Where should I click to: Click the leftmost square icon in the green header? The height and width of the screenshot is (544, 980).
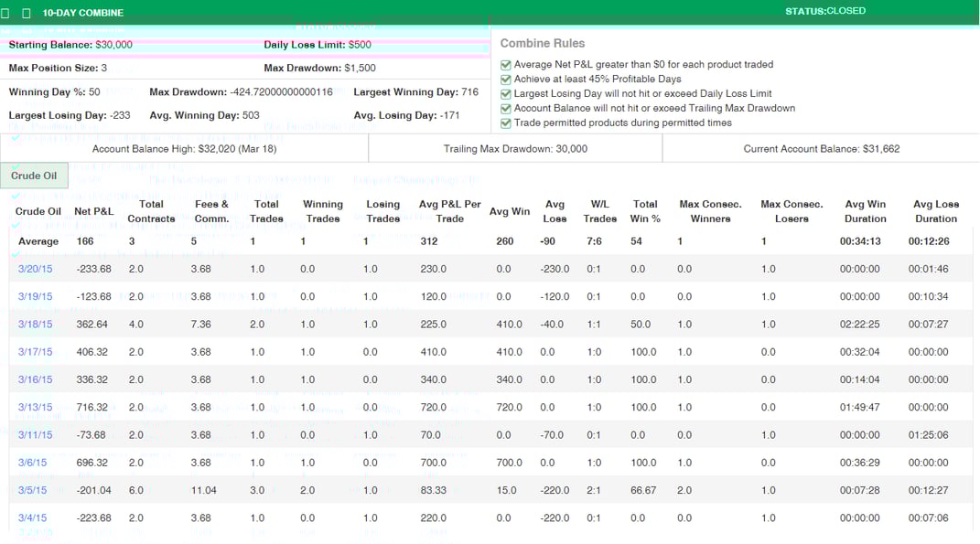click(x=5, y=14)
